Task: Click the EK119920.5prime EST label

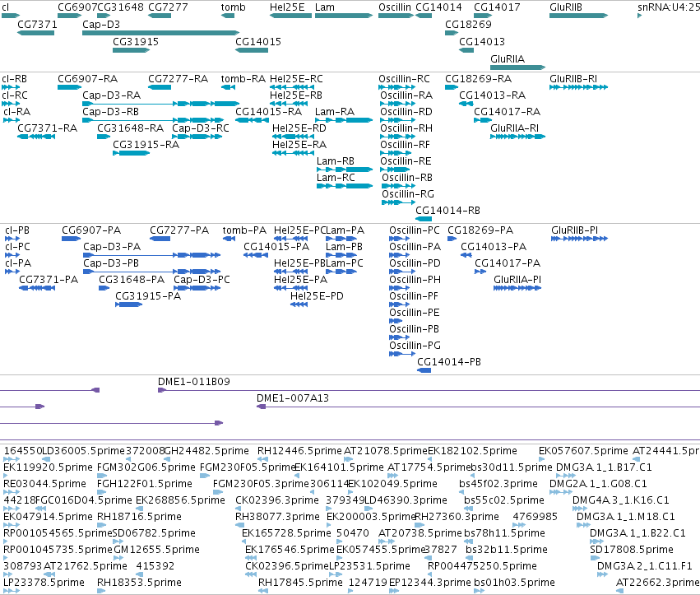Action: pyautogui.click(x=48, y=467)
